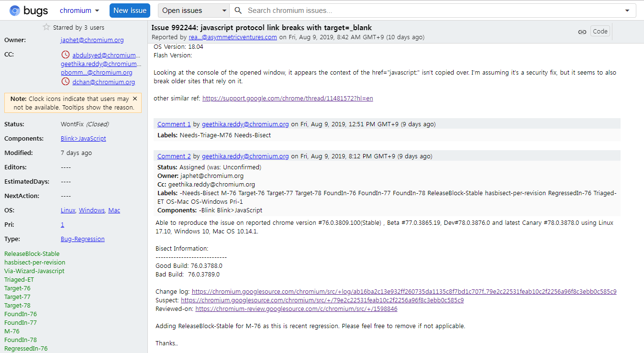The width and height of the screenshot is (644, 353).
Task: Open geethika.reddy CC link in sidebar
Action: pos(100,64)
